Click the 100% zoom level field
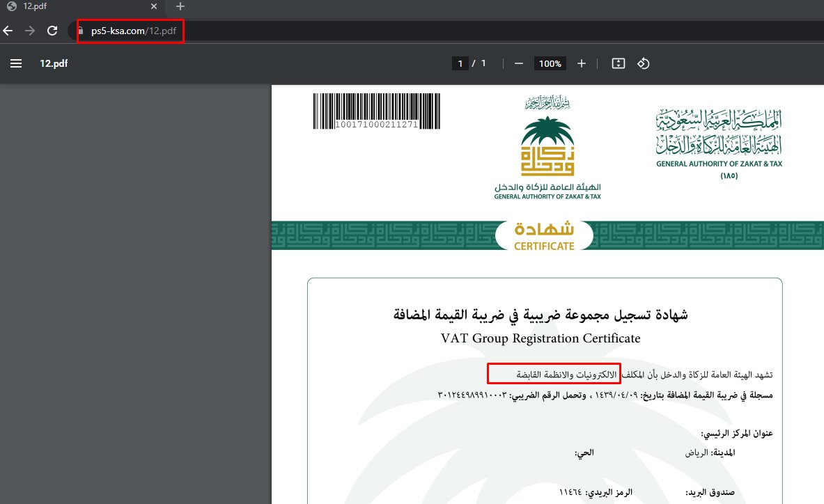This screenshot has width=824, height=504. tap(550, 63)
